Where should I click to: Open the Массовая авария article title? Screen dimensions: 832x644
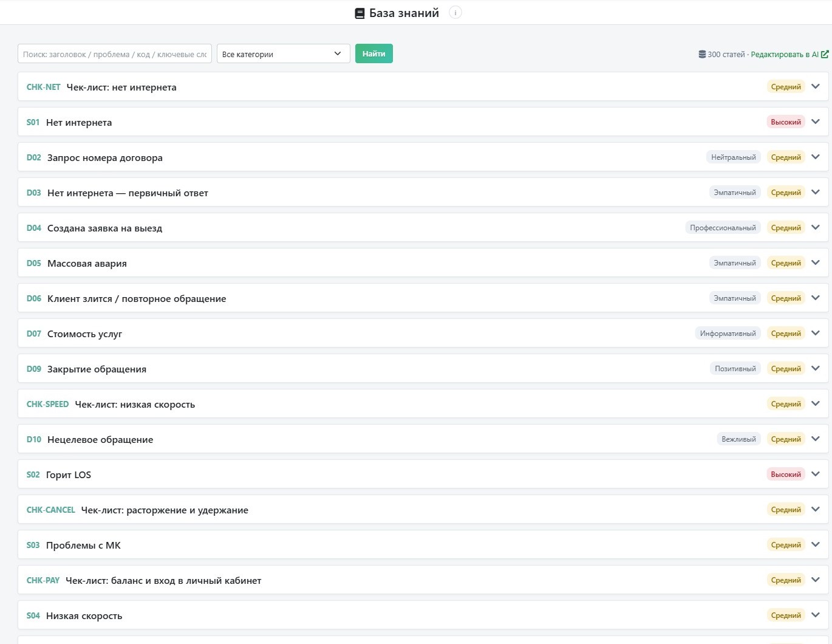(x=87, y=263)
